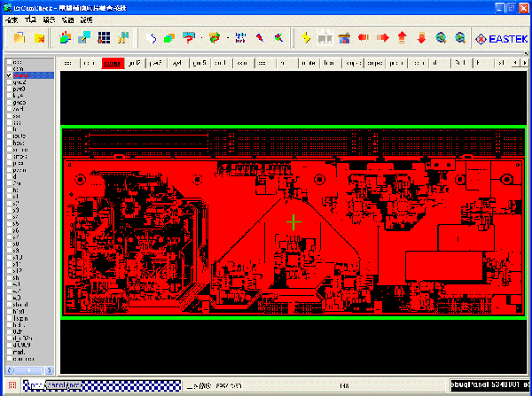Click the magnifier icon beside the EASTEK logo

pyautogui.click(x=460, y=37)
